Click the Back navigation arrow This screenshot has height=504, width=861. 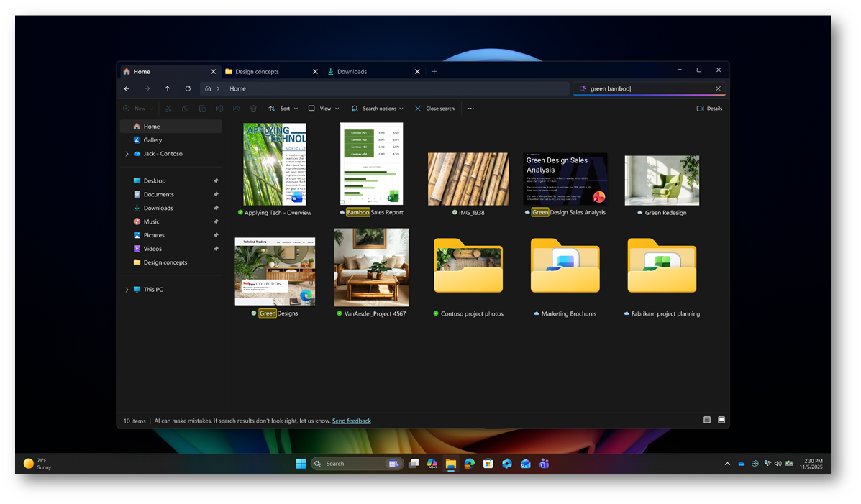pyautogui.click(x=127, y=88)
